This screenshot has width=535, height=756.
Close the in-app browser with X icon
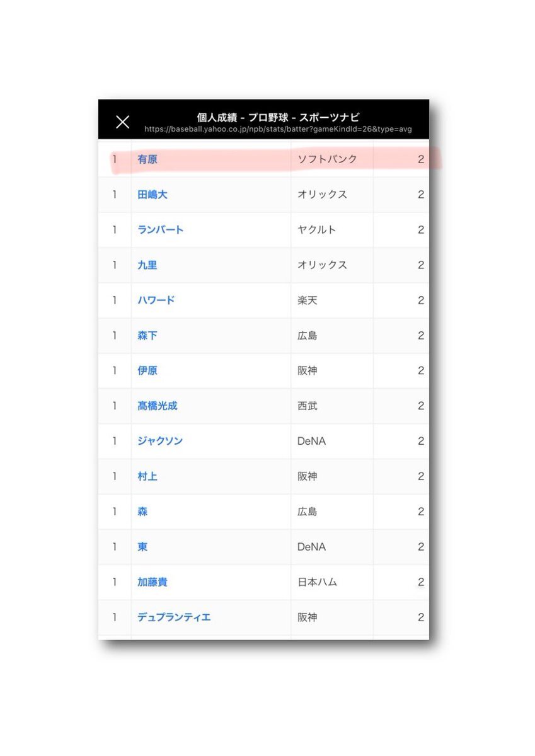pos(123,122)
